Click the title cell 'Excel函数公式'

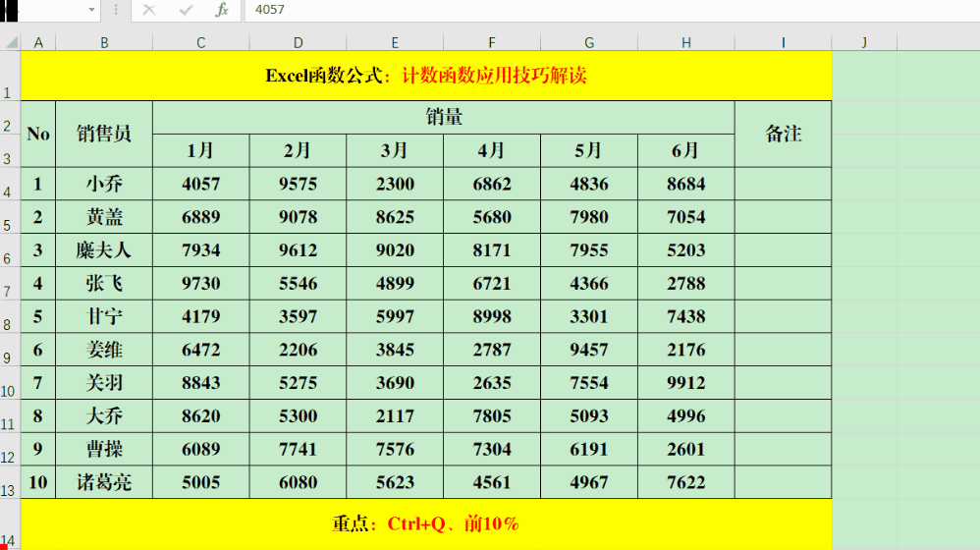(426, 76)
